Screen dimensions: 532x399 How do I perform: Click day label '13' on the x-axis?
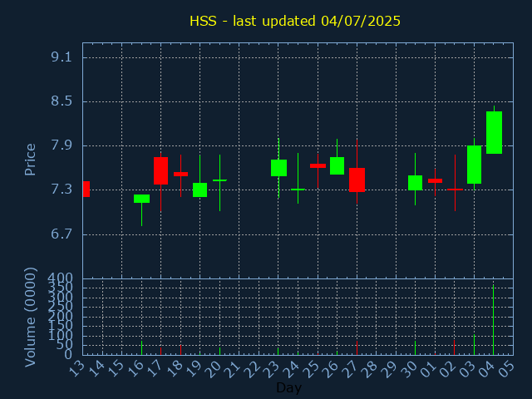pyautogui.click(x=76, y=369)
